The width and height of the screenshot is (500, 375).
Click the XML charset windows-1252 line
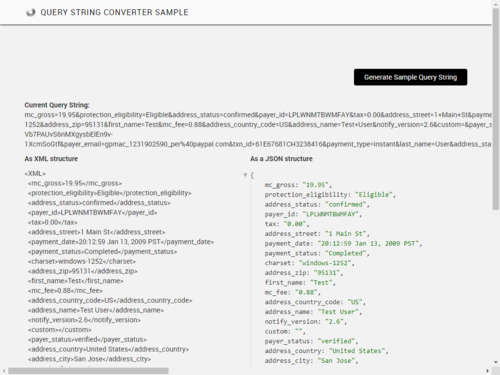point(82,261)
